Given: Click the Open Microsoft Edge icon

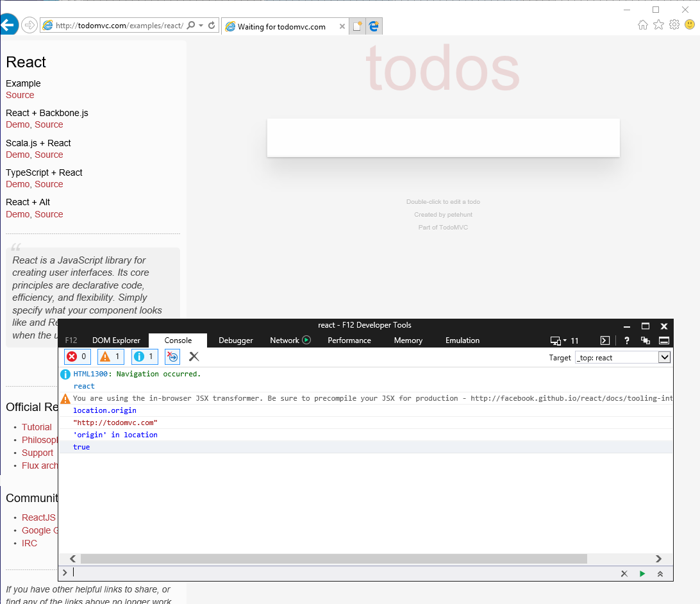Looking at the screenshot, I should pos(374,26).
